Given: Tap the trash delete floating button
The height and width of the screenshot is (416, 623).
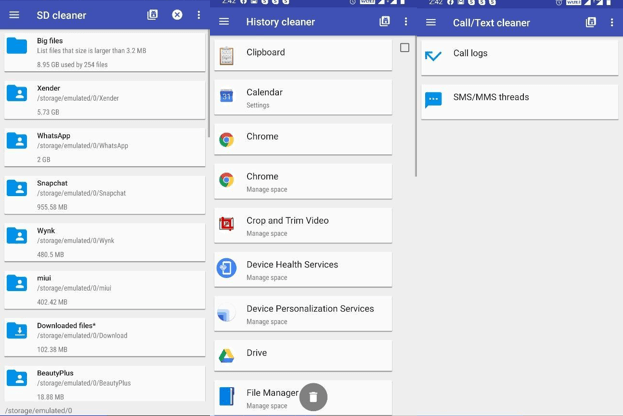Looking at the screenshot, I should pyautogui.click(x=313, y=397).
